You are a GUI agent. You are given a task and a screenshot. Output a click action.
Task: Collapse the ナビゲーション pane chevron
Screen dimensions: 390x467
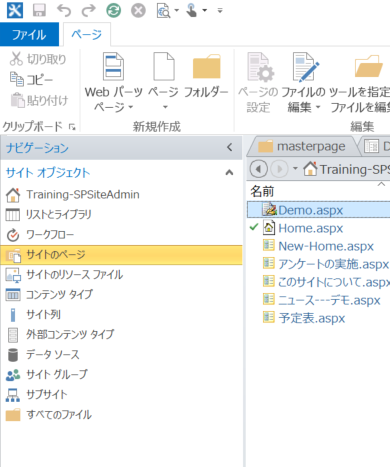pyautogui.click(x=229, y=147)
